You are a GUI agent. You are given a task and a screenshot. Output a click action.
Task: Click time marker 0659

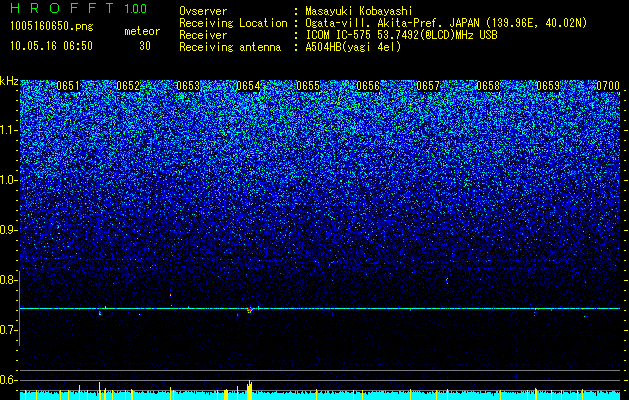pos(548,86)
